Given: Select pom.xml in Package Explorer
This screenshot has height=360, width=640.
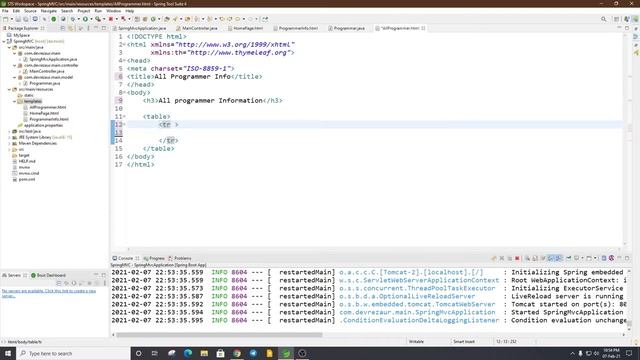Looking at the screenshot, I should (27, 179).
